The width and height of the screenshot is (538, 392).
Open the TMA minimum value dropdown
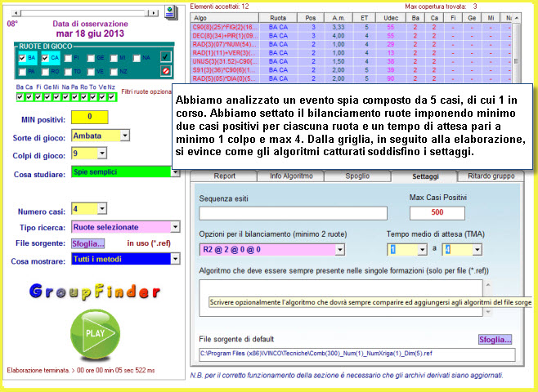tap(423, 250)
